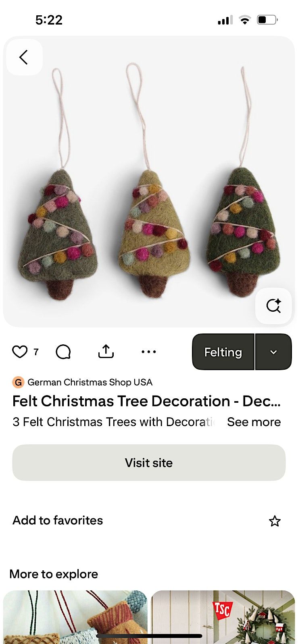
Task: Visit the product site
Action: coord(149,462)
